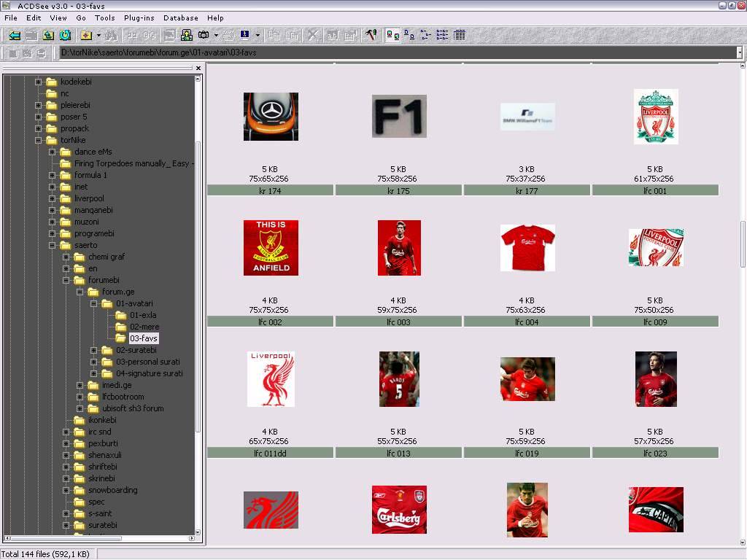Click the thumbnail pane vertical scrollbar thumb
This screenshot has width=747, height=560.
(742, 244)
